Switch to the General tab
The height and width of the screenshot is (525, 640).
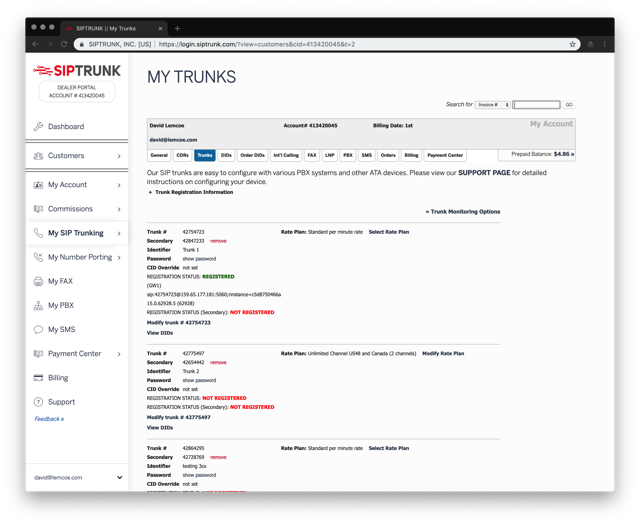[x=159, y=155]
